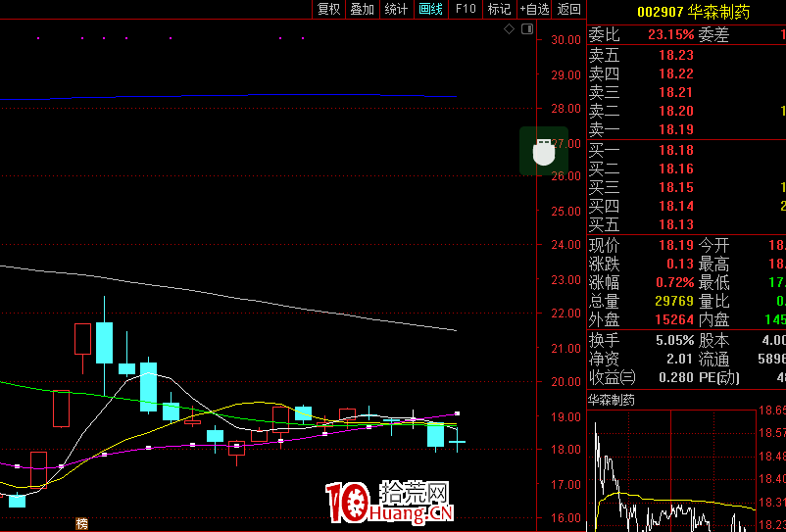
Task: Click the 16.00 price axis label
Action: pyautogui.click(x=565, y=518)
